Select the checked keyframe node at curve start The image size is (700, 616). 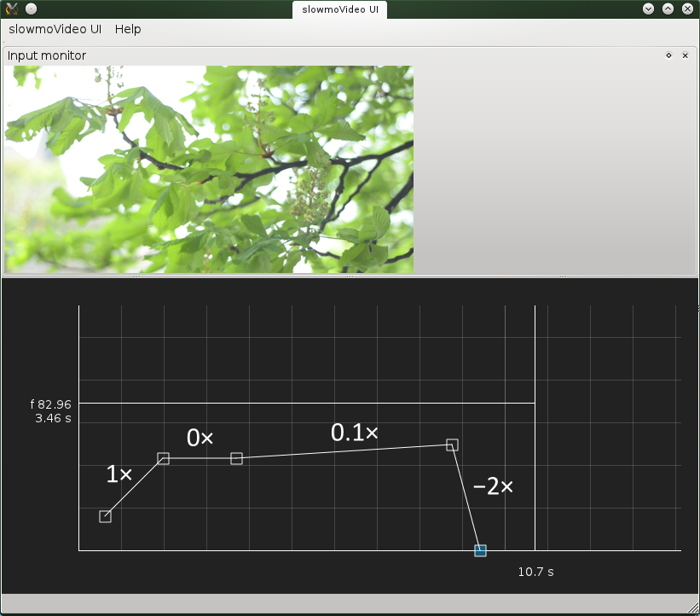coord(105,515)
